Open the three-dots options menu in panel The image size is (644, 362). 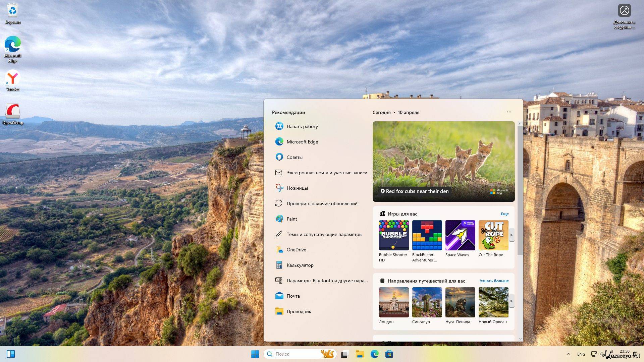tap(509, 112)
